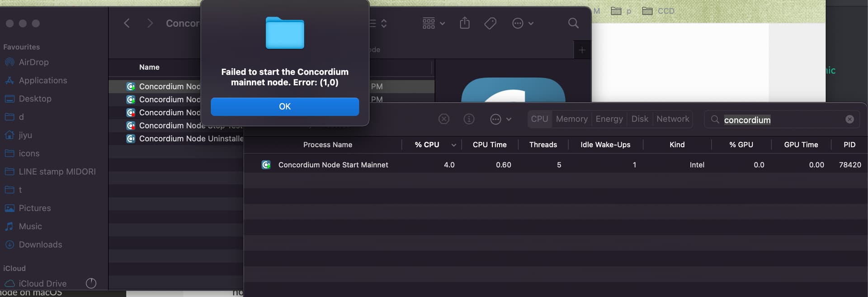Image resolution: width=868 pixels, height=297 pixels.
Task: Inspect process info button in Activity Monitor
Action: point(469,119)
